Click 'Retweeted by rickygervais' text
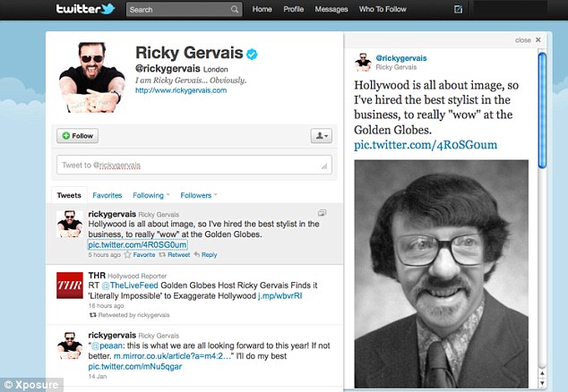Image resolution: width=568 pixels, height=392 pixels. pyautogui.click(x=133, y=315)
